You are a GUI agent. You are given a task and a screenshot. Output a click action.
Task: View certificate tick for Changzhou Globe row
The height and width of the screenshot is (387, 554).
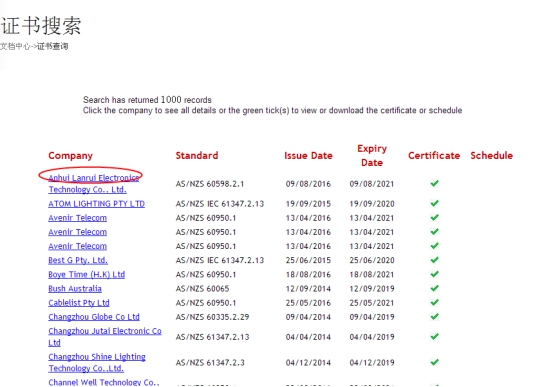[435, 316]
